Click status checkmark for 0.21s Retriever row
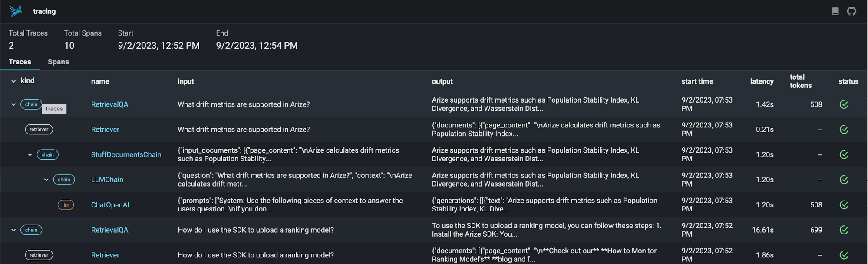Image resolution: width=868 pixels, height=264 pixels. coord(844,130)
